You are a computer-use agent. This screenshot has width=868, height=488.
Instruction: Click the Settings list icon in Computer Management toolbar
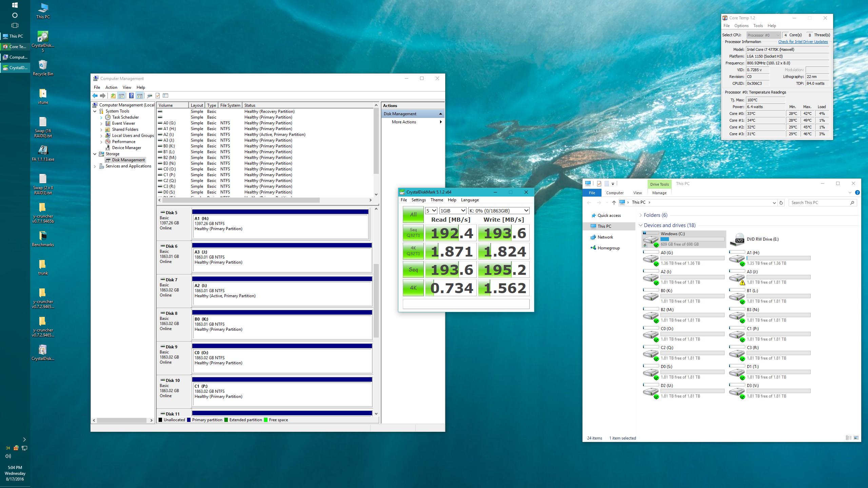(x=165, y=96)
